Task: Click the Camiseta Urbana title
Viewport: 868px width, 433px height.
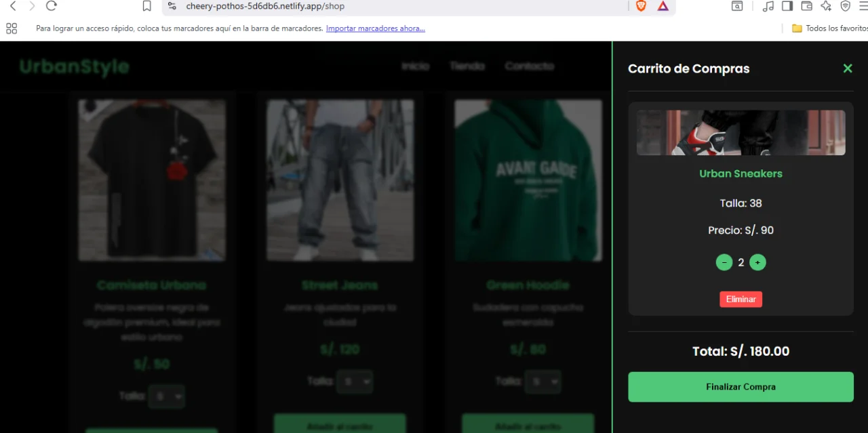Action: click(x=152, y=285)
